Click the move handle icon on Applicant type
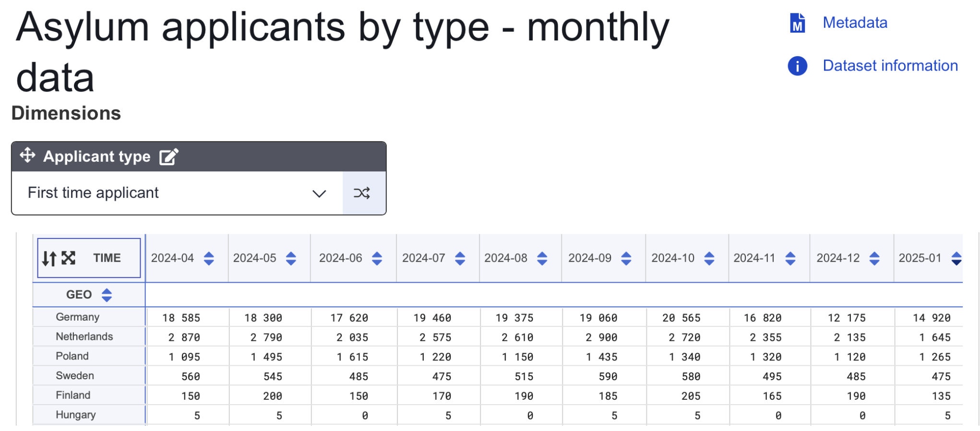Image resolution: width=980 pixels, height=431 pixels. click(x=28, y=156)
